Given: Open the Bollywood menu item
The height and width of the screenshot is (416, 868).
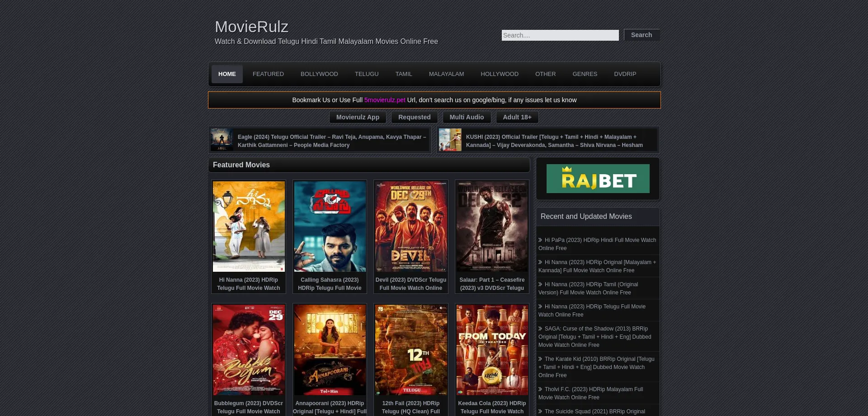Looking at the screenshot, I should coord(319,74).
